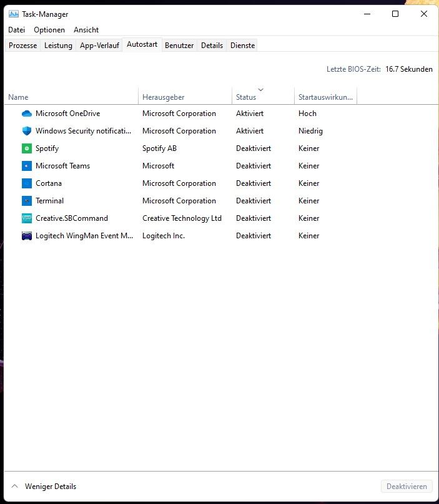Click the Cortana row icon
The image size is (439, 504).
point(27,183)
